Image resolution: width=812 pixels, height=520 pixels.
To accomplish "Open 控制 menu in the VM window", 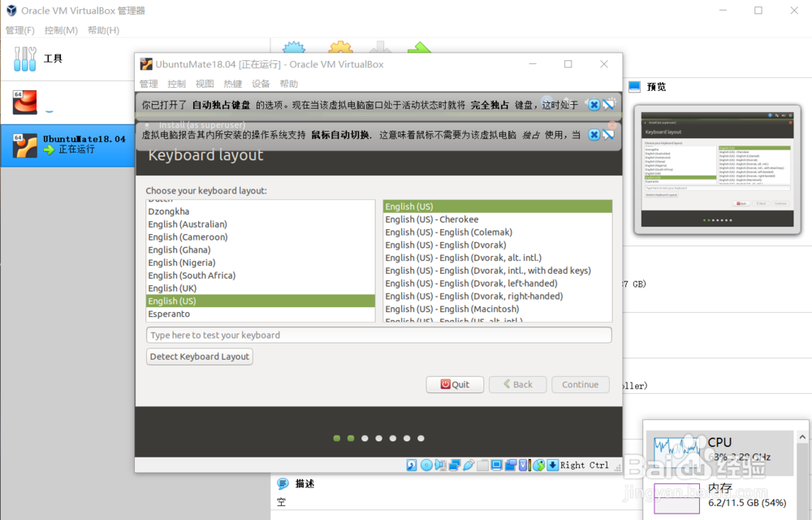I will pos(176,84).
